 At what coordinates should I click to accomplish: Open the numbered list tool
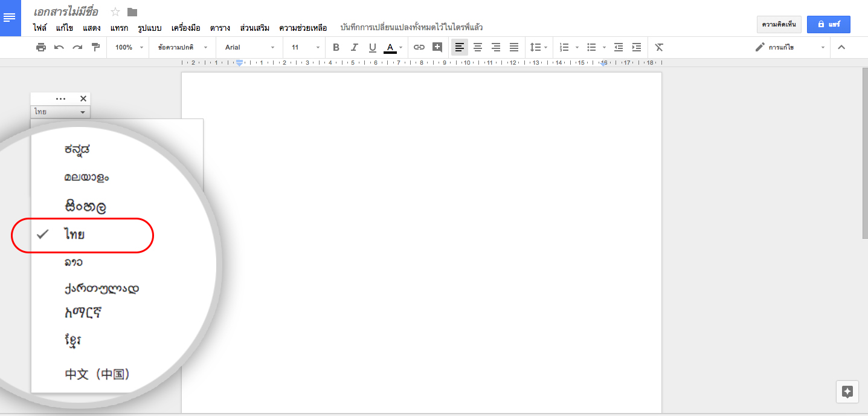coord(564,47)
